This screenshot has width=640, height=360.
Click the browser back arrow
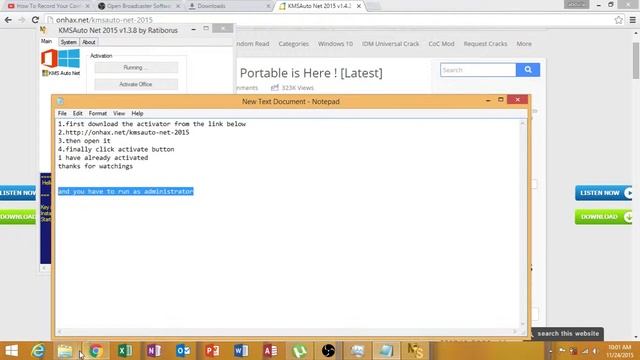coord(8,20)
